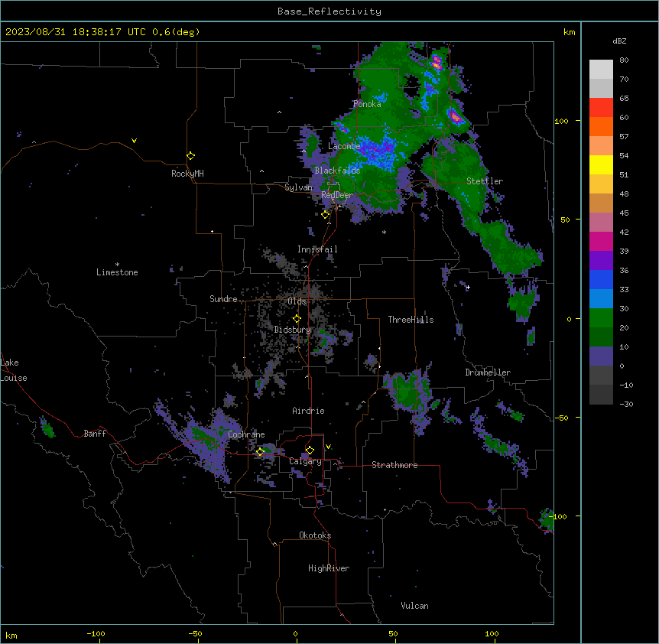Click the yellow 51-54 dBZ legend swatch
The image size is (659, 644).
(601, 164)
